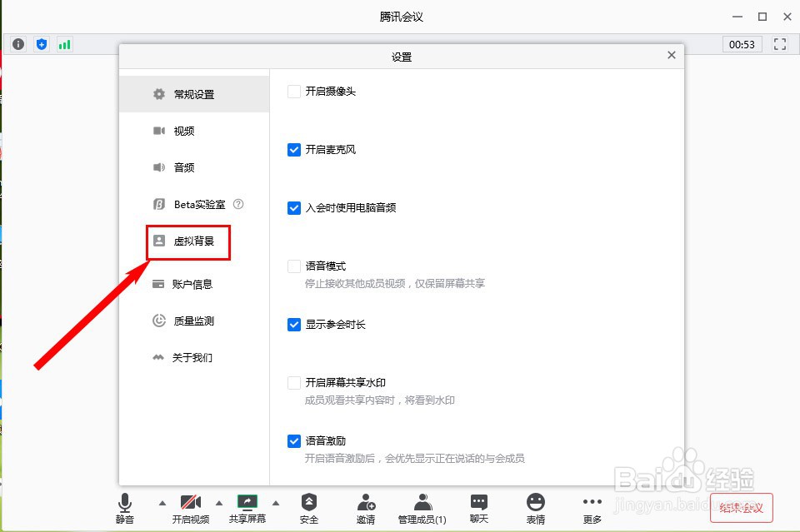
Task: Uncheck 显示参会时长 checkbox
Action: (x=294, y=325)
